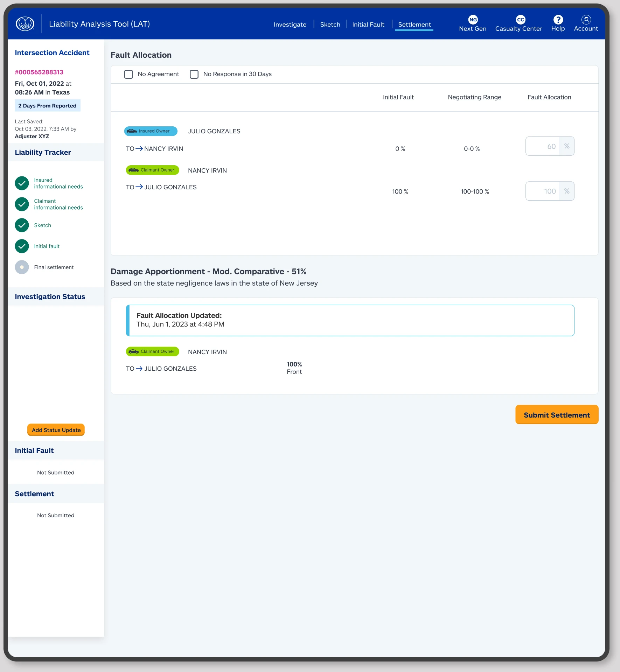Click Negotiating Range column header
620x672 pixels.
point(475,97)
